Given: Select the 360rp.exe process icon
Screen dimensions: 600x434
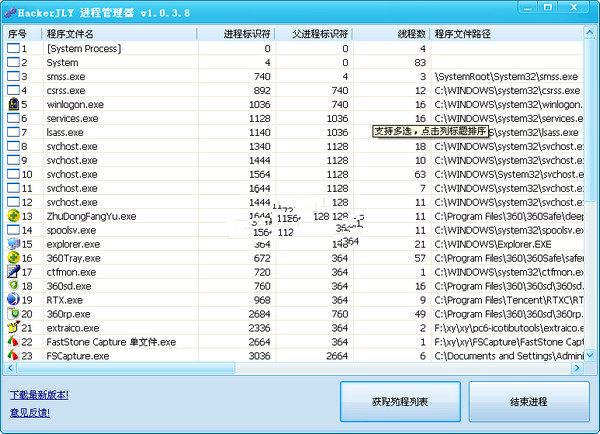Looking at the screenshot, I should pos(13,314).
